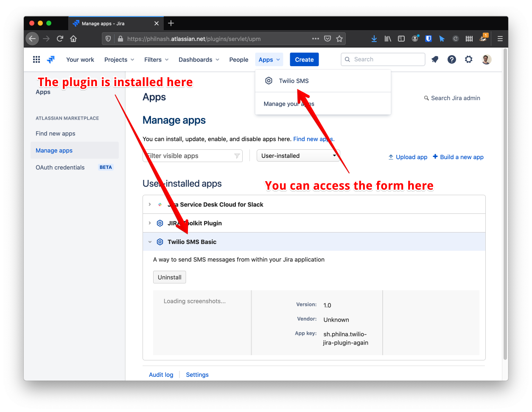Toggle the Firefox sidebar icon
Image resolution: width=532 pixels, height=412 pixels.
401,39
